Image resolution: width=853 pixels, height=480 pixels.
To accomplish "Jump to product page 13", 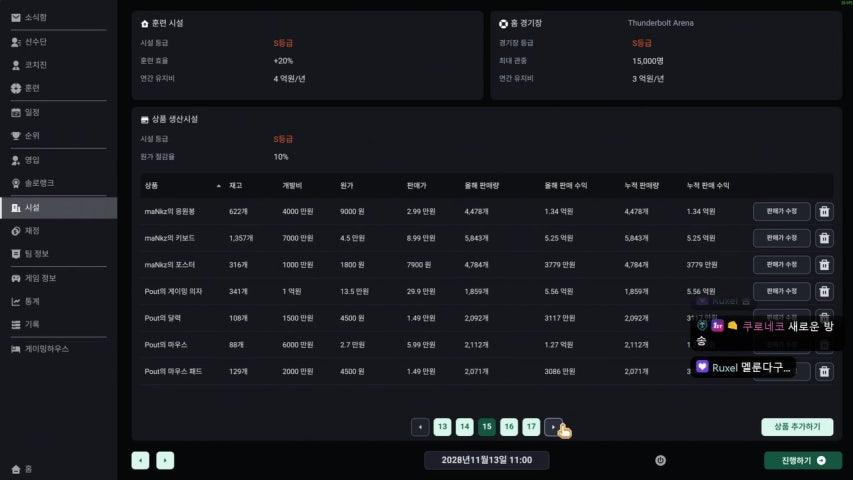I will pos(442,427).
